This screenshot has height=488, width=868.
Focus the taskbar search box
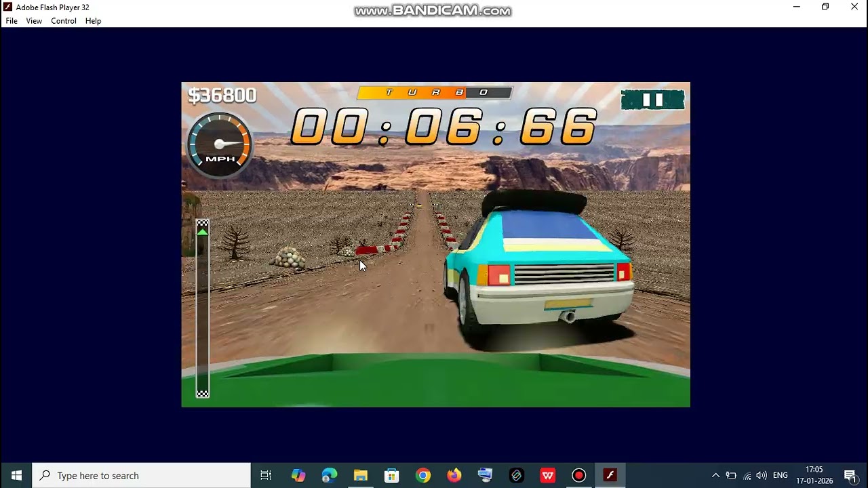coord(142,475)
